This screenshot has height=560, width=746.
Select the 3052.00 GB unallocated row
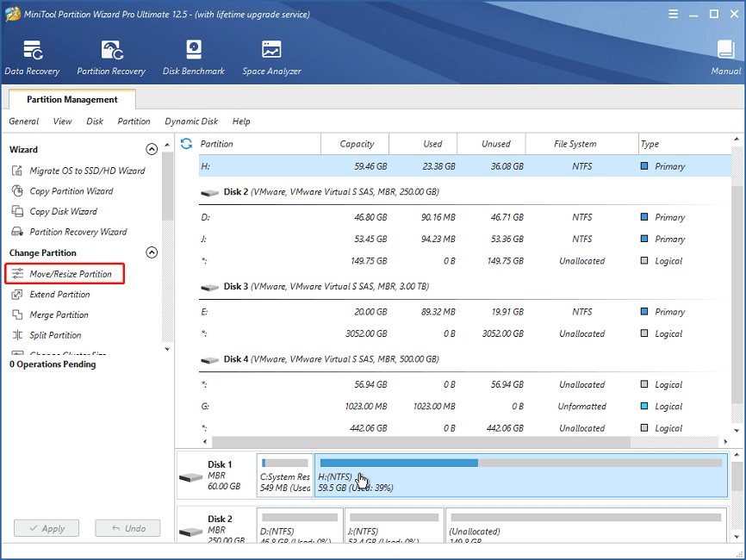[x=465, y=333]
